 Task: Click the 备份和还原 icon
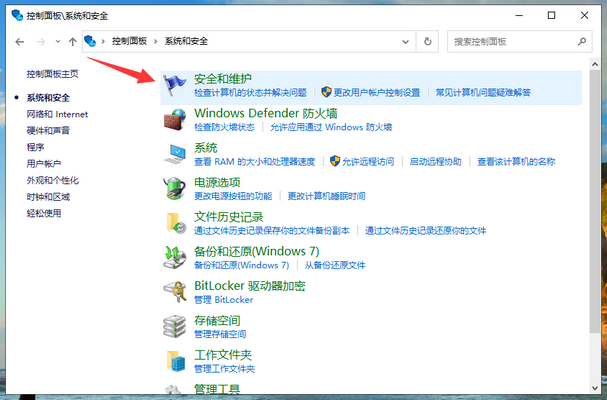[x=175, y=257]
